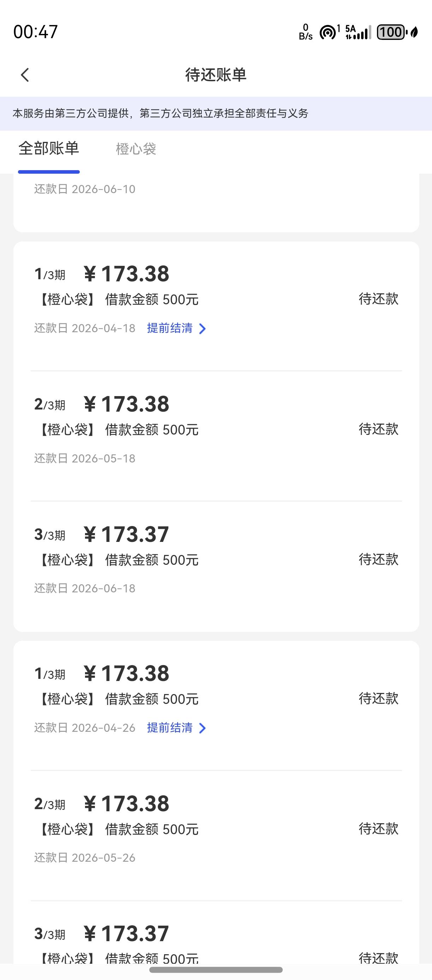Tap 提前结清 for the 2026-04-18 bill

click(x=170, y=328)
